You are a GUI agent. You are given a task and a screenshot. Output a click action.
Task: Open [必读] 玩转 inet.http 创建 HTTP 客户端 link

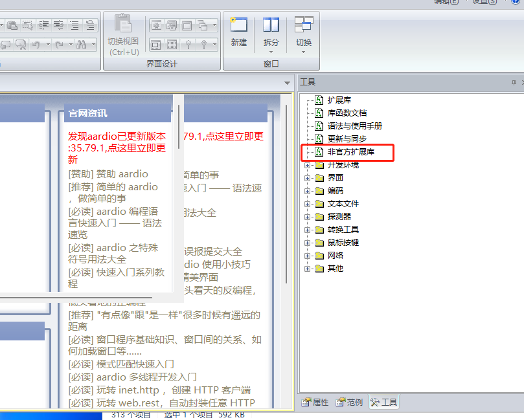click(159, 390)
